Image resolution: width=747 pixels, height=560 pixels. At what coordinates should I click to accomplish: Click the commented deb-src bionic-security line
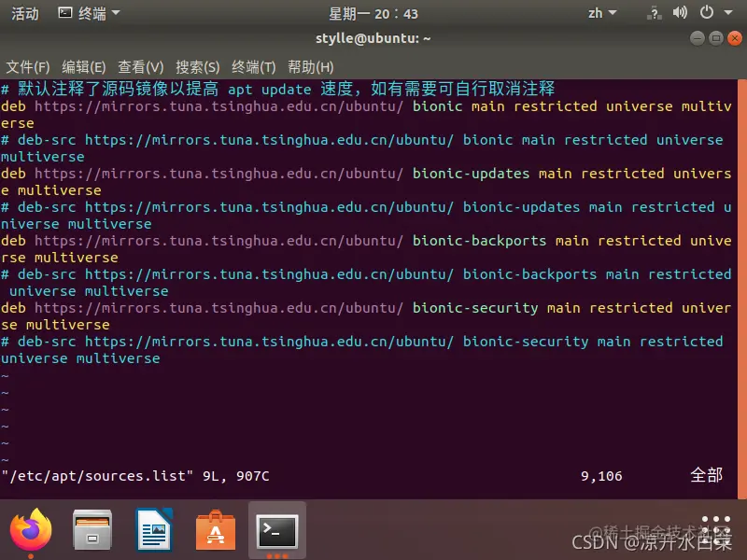point(362,349)
